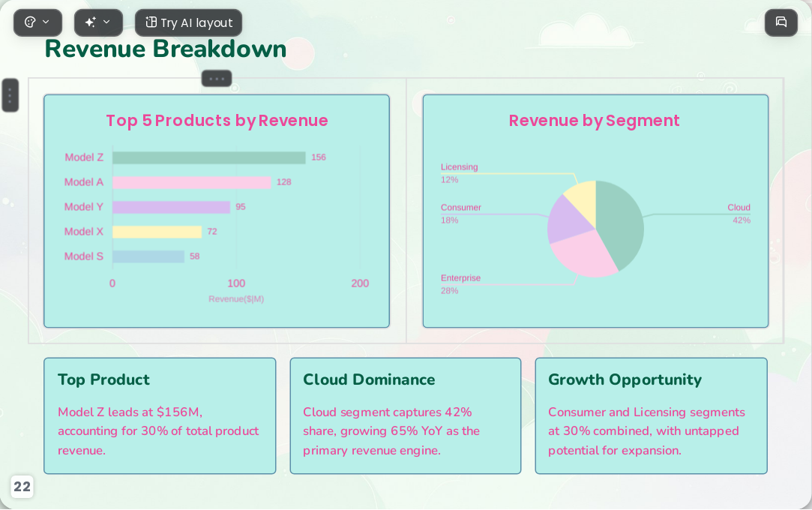The width and height of the screenshot is (812, 510).
Task: Click the 156 value label
Action: pos(319,157)
